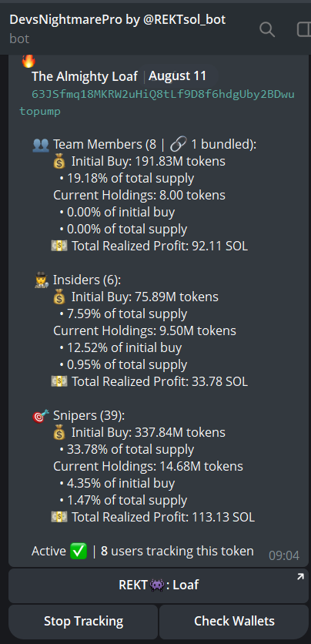Image resolution: width=311 pixels, height=644 pixels.
Task: Click the money bag beside 75.89M tokens
Action: pyautogui.click(x=59, y=297)
